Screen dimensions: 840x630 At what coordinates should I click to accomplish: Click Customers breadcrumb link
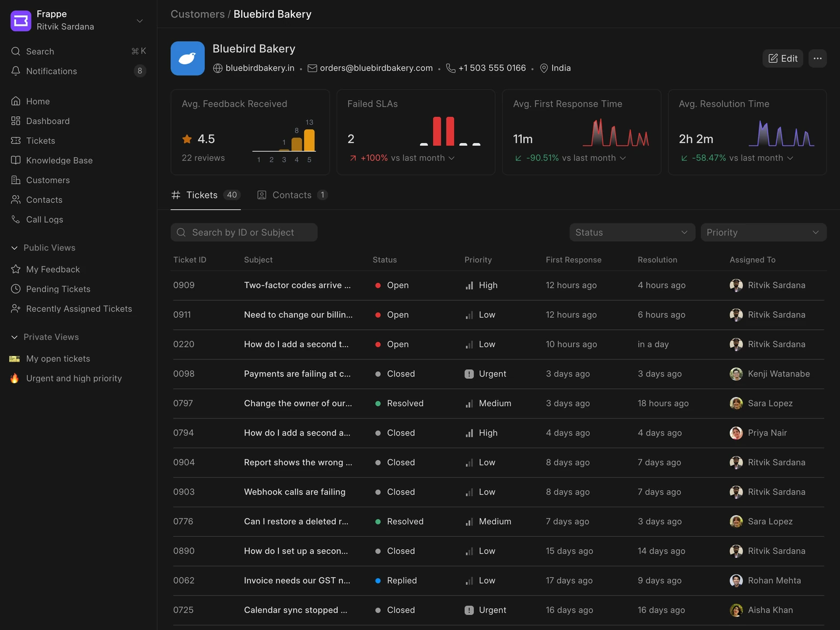coord(198,14)
